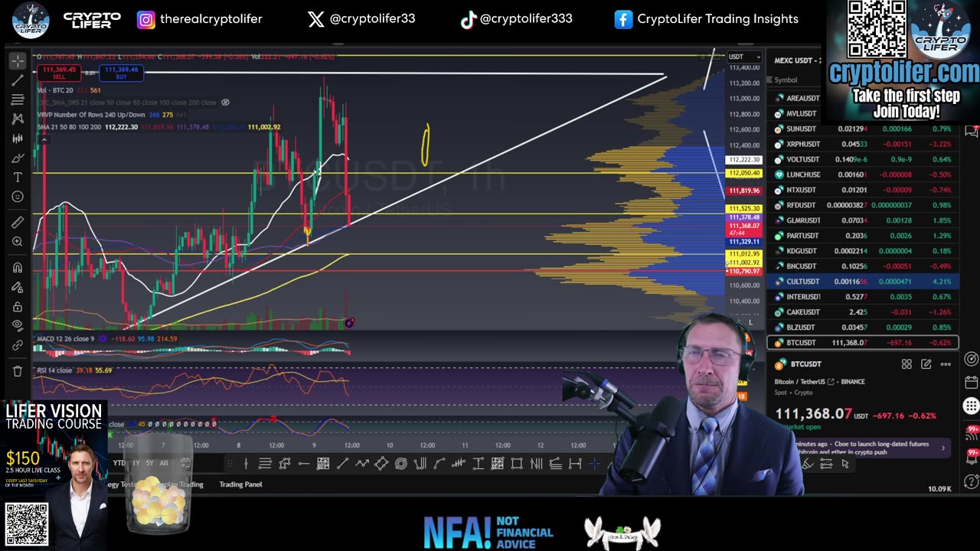
Task: Open the forecasting and measurement tools
Action: point(18,139)
